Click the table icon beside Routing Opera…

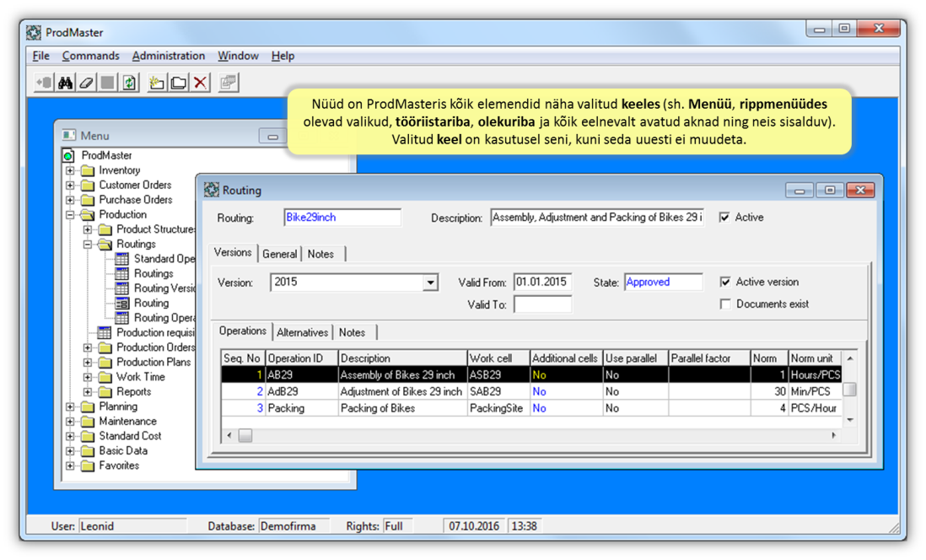pos(122,319)
